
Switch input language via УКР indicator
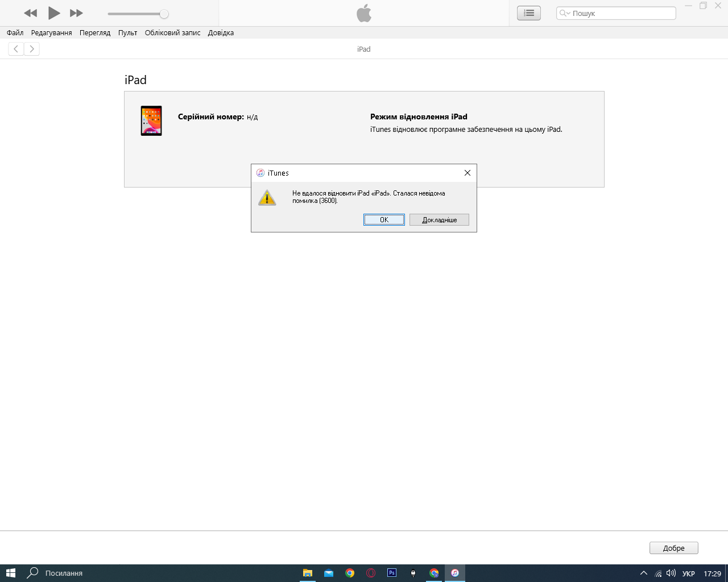point(688,573)
